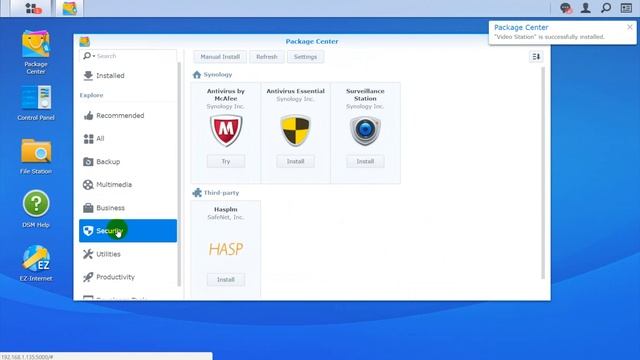640x360 pixels.
Task: Click the Antivirus by McAfee title
Action: coord(226,95)
